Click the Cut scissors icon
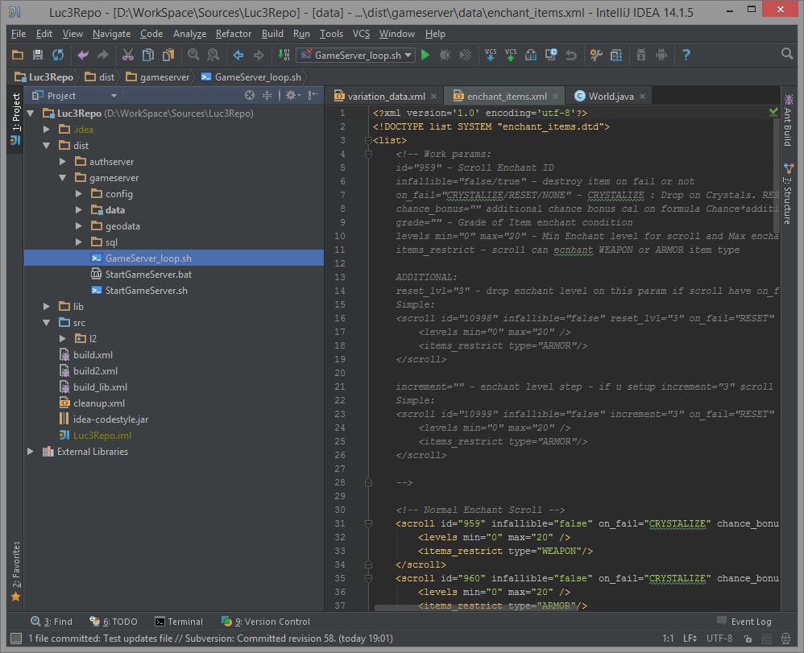The height and width of the screenshot is (653, 812). pyautogui.click(x=128, y=55)
